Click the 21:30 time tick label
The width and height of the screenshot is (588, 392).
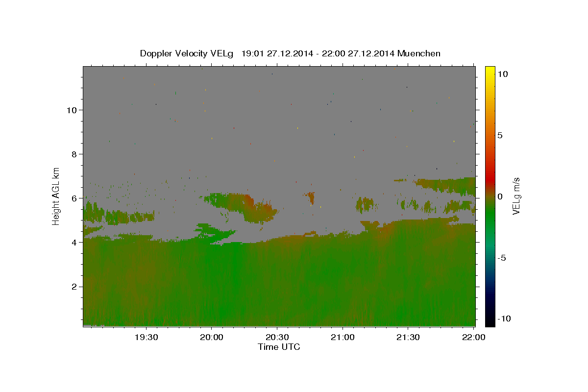click(408, 338)
